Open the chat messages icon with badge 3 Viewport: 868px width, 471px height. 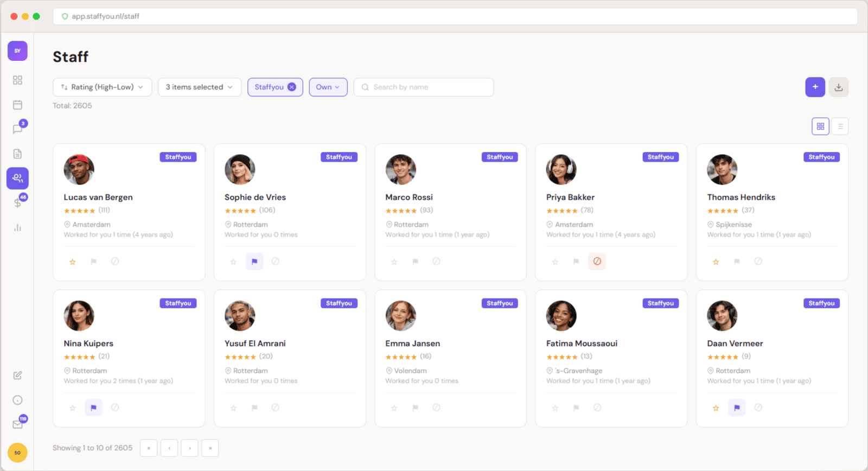[x=17, y=129]
